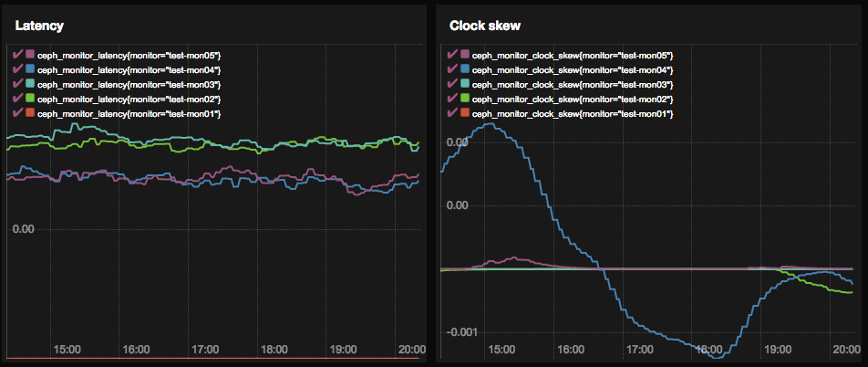Click 17:00 label on Clock skew time axis

coord(639,350)
